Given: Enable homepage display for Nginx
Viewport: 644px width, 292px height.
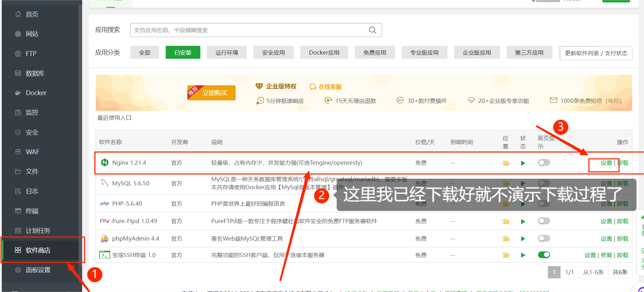Looking at the screenshot, I should click(544, 163).
